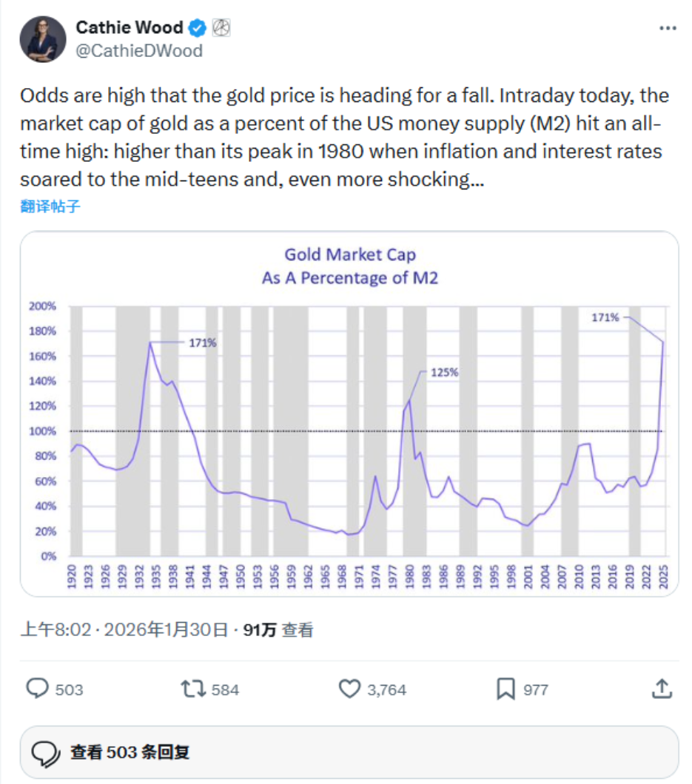Open the Gold Market Cap chart image
The width and height of the screenshot is (692, 784).
click(349, 413)
